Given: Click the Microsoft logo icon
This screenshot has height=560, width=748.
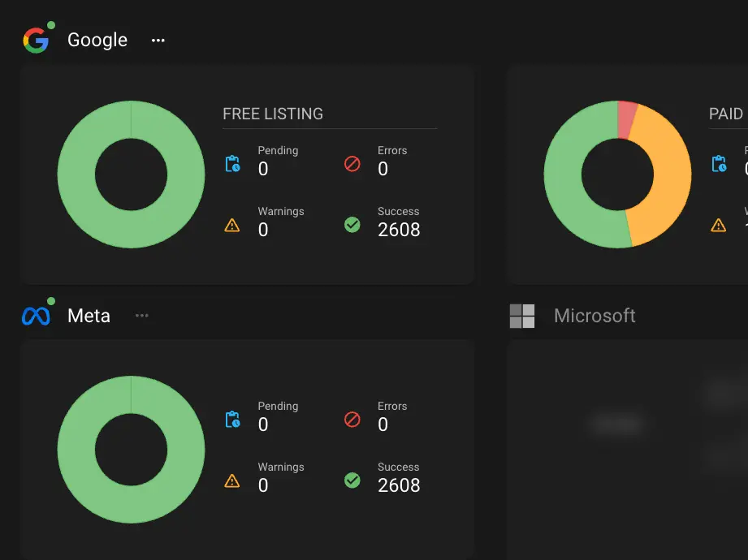Looking at the screenshot, I should click(x=523, y=315).
